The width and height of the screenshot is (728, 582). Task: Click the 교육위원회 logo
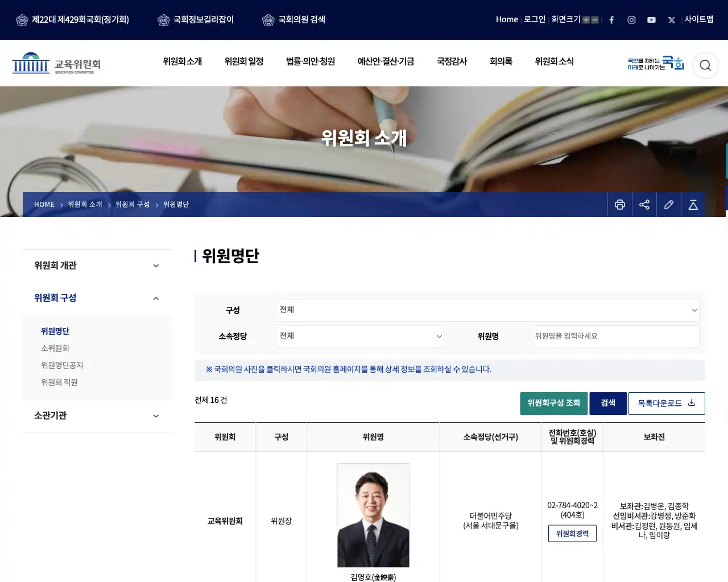56,64
